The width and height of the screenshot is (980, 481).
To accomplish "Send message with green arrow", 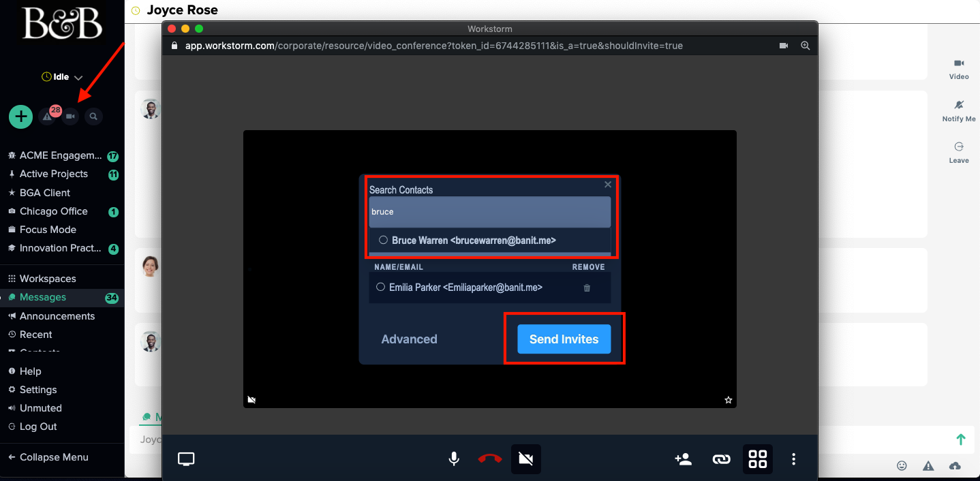I will pyautogui.click(x=961, y=439).
